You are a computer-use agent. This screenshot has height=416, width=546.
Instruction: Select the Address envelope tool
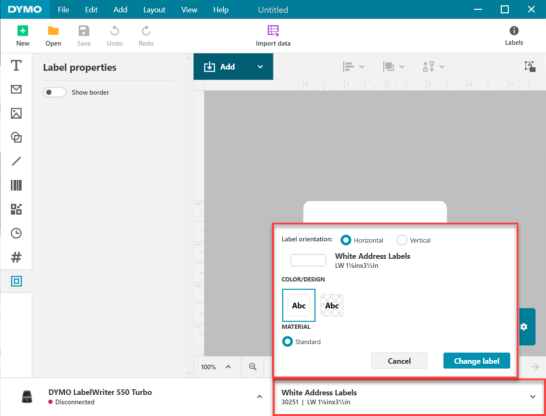(16, 89)
